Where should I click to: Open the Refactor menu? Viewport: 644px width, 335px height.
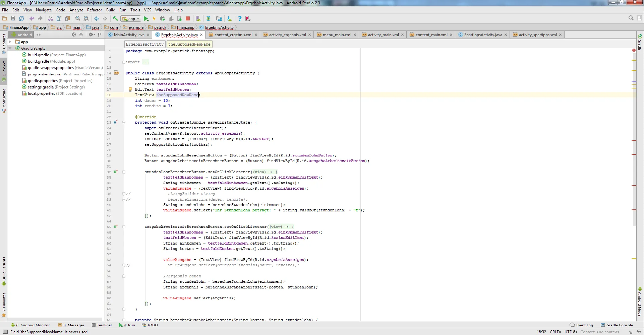[94, 10]
